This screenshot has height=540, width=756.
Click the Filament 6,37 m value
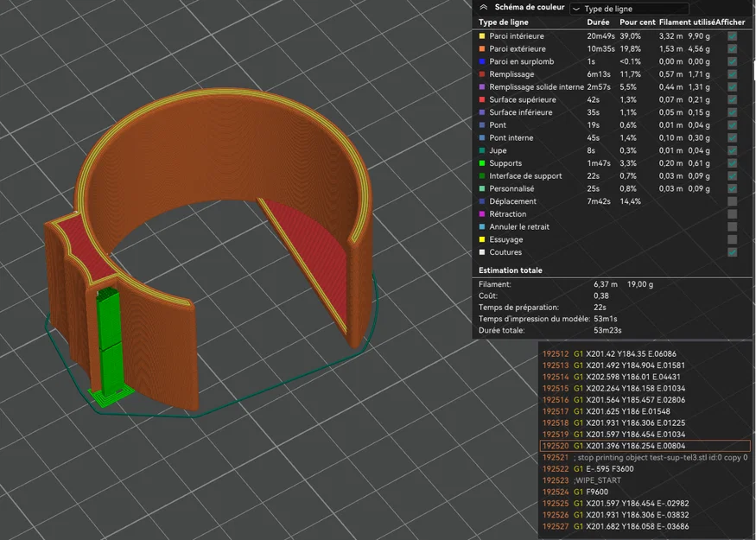click(x=605, y=284)
